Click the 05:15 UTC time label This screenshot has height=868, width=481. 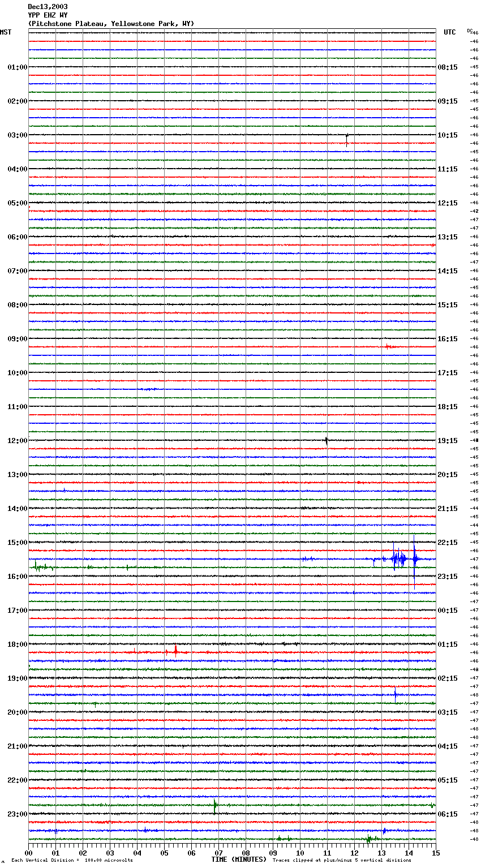(x=448, y=780)
